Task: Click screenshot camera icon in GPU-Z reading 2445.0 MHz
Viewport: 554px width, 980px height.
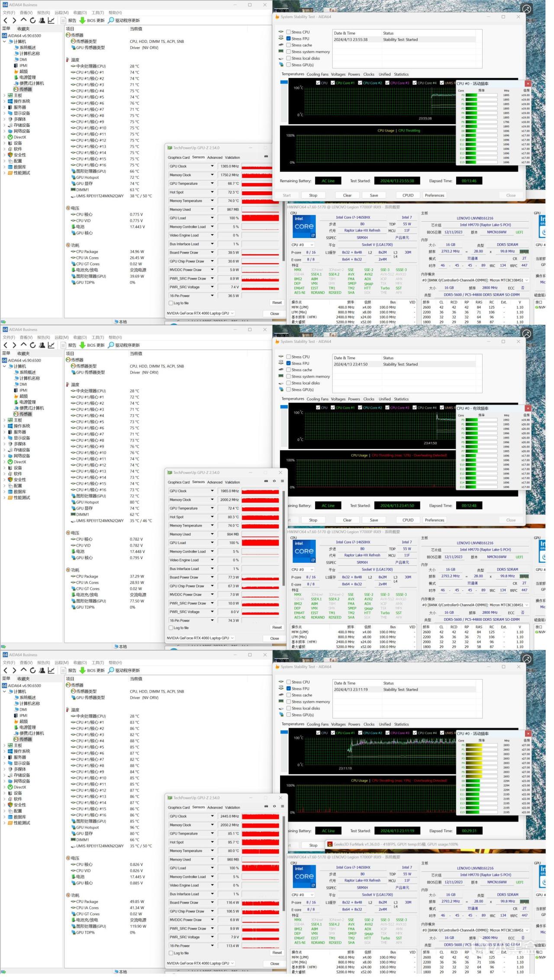Action: coord(266,806)
